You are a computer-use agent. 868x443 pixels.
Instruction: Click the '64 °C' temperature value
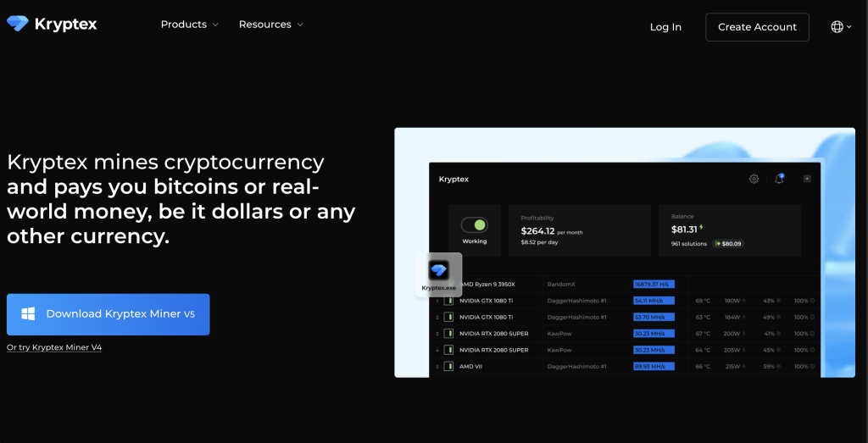coord(703,350)
